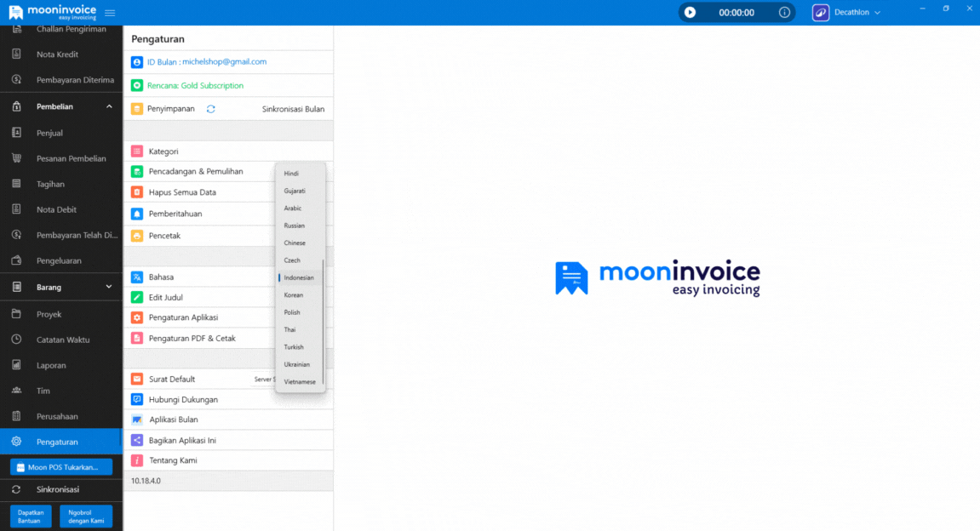Click the Hapus Semua Data trash icon

[137, 192]
